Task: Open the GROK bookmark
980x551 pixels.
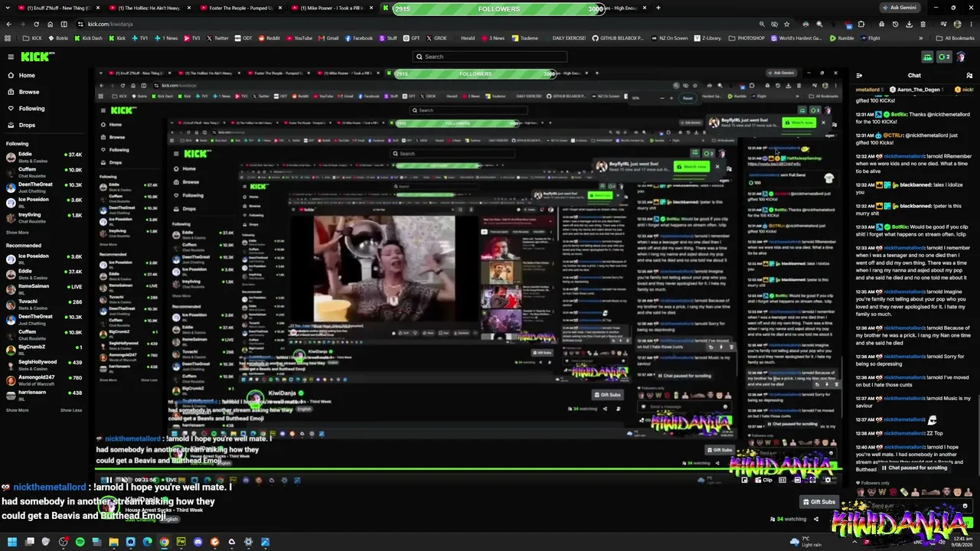Action: coord(436,38)
